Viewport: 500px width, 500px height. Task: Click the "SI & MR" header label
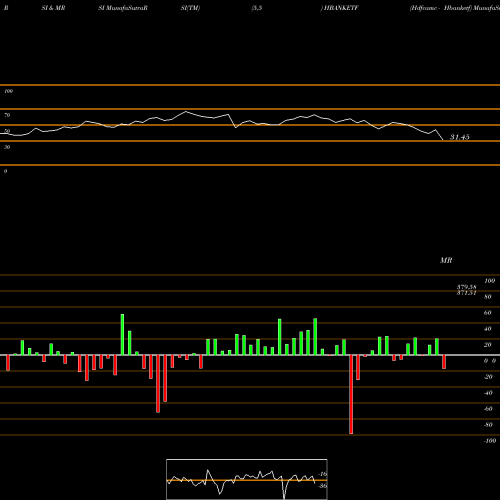[x=53, y=8]
